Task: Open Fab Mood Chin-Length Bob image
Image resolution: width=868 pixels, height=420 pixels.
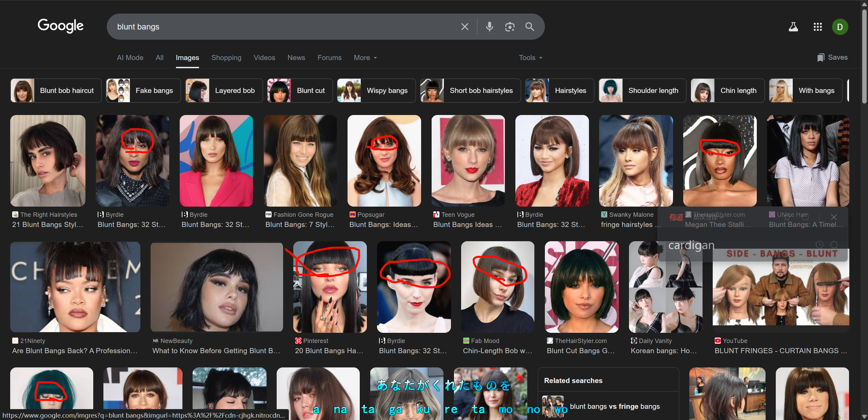Action: click(x=498, y=287)
